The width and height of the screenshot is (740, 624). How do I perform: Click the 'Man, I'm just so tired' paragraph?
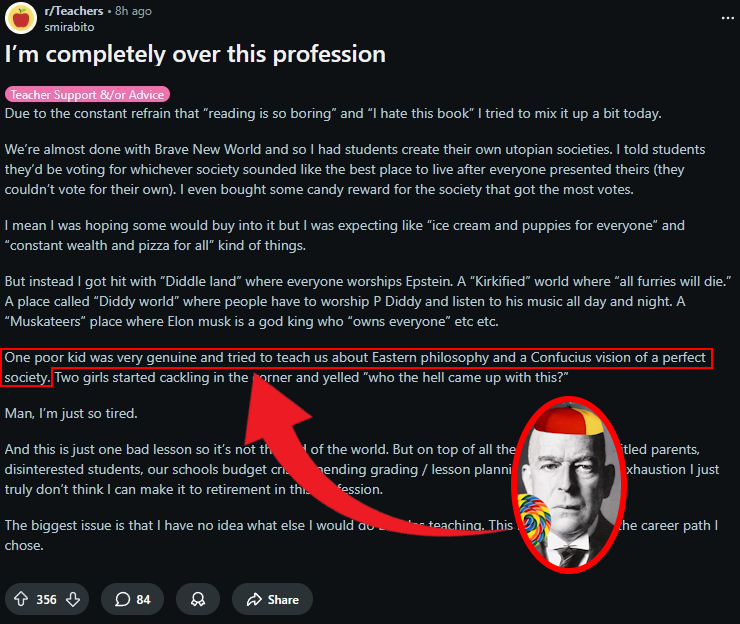tap(71, 413)
